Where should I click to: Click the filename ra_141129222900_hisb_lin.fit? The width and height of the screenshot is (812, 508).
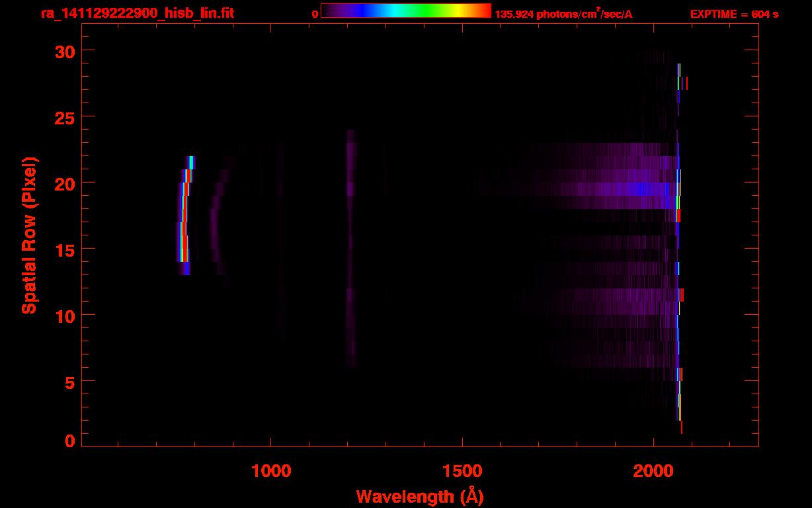[137, 13]
